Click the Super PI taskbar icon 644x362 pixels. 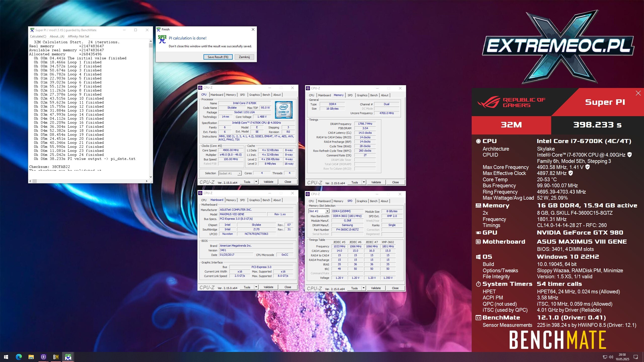point(68,357)
